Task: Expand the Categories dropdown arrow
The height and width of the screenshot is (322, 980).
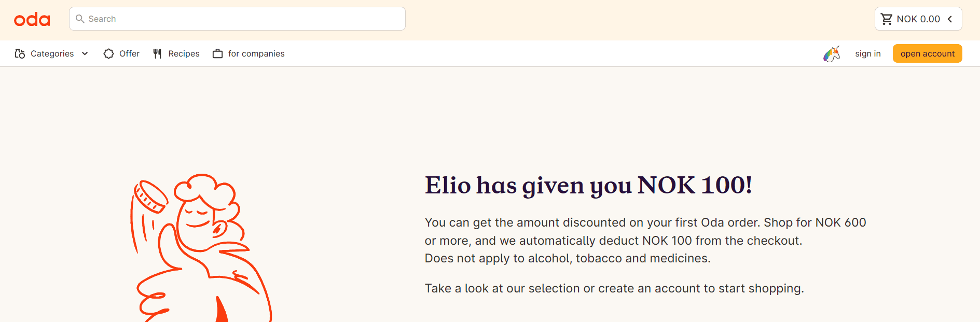Action: click(85, 54)
